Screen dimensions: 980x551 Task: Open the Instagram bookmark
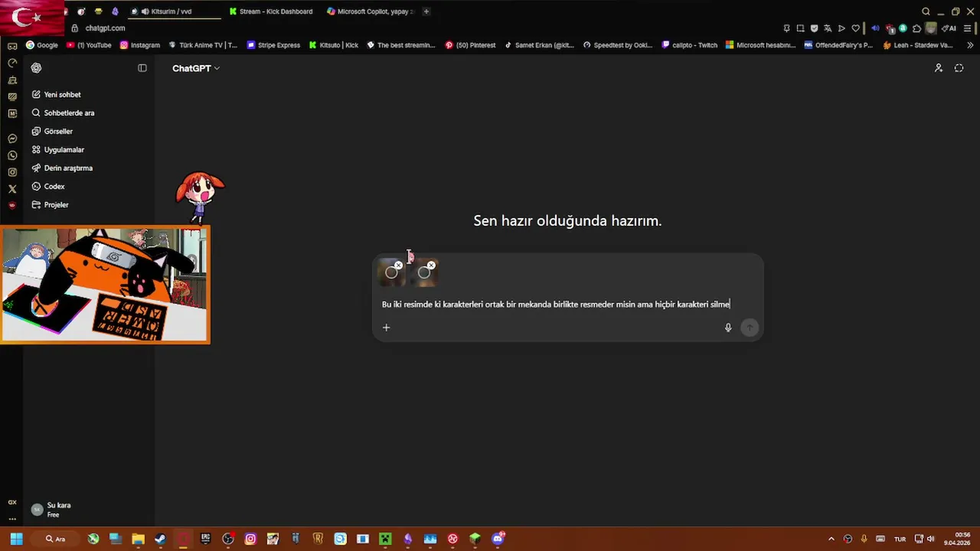point(139,45)
